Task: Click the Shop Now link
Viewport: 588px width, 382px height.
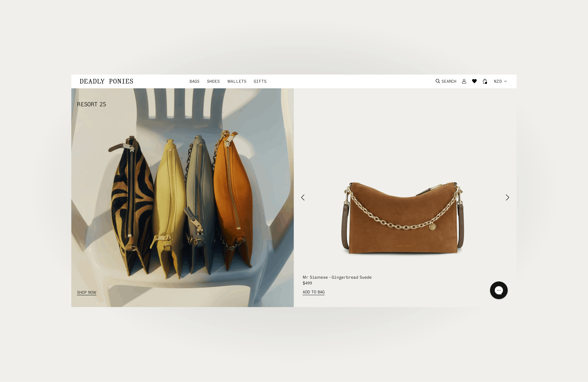Action: 87,292
